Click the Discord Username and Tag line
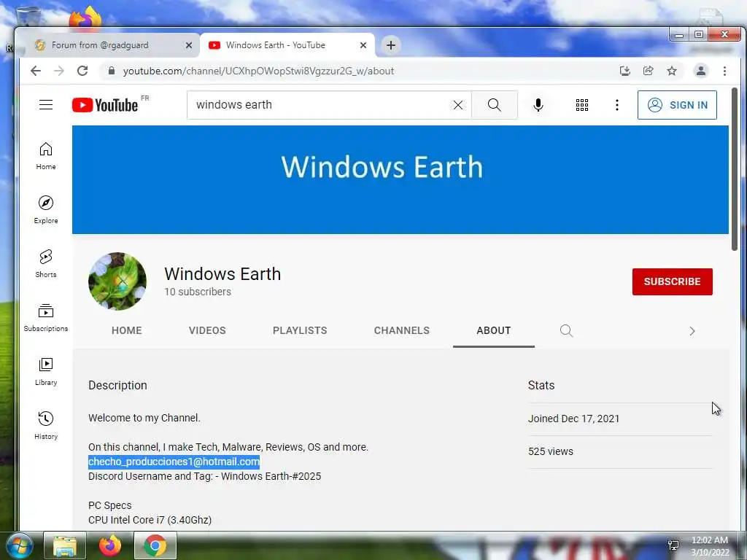This screenshot has height=560, width=747. tap(204, 476)
